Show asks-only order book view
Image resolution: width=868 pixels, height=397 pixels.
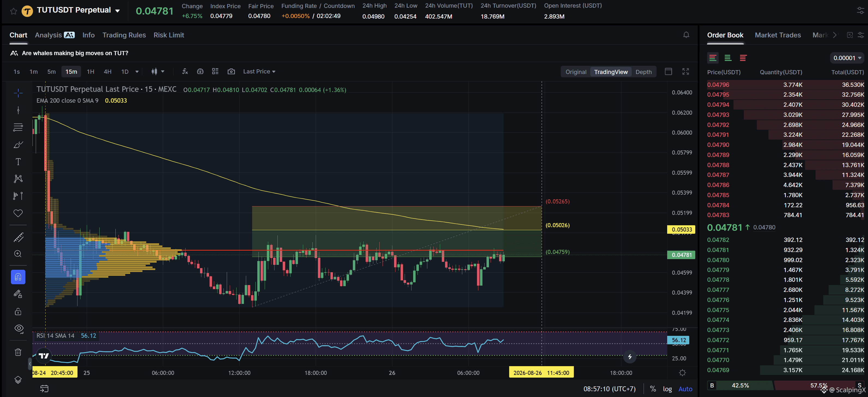(x=743, y=58)
